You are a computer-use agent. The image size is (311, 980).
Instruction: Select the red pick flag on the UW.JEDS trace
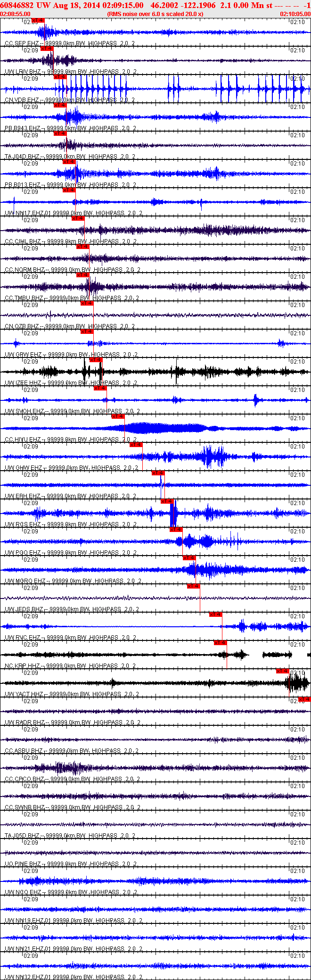193,586
